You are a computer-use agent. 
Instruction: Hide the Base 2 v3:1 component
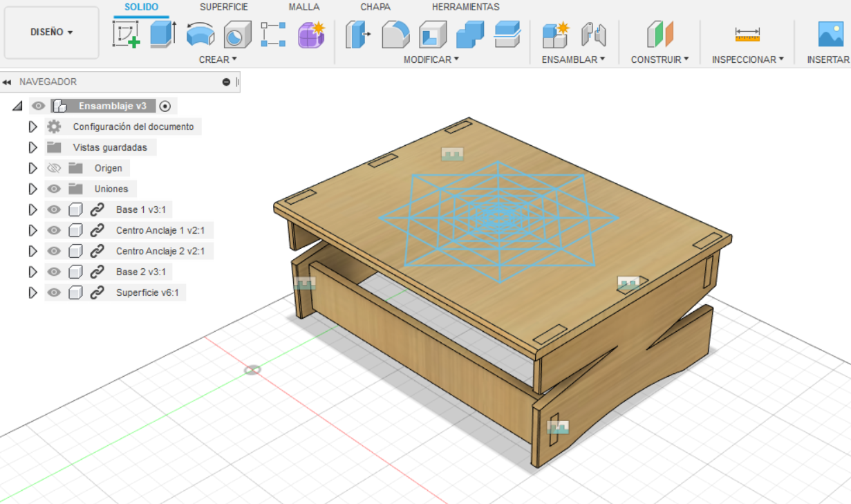54,272
